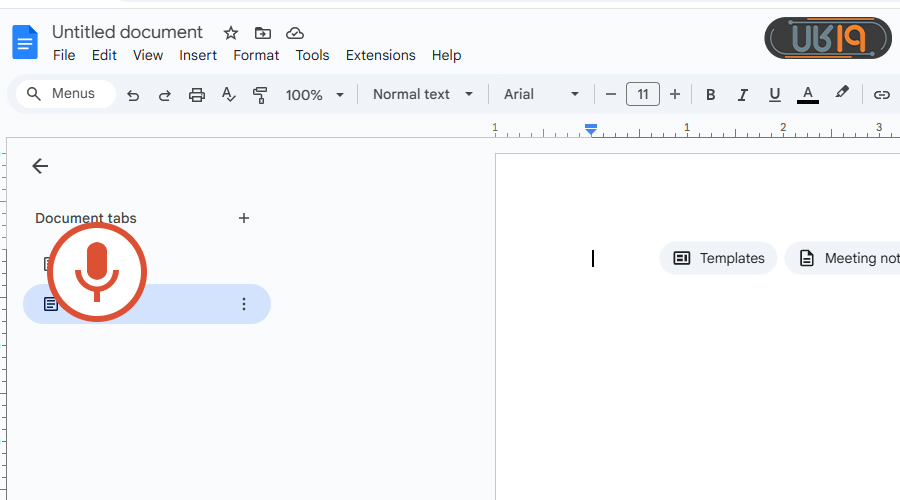The height and width of the screenshot is (500, 900).
Task: Open spelling and grammar check
Action: coord(229,95)
